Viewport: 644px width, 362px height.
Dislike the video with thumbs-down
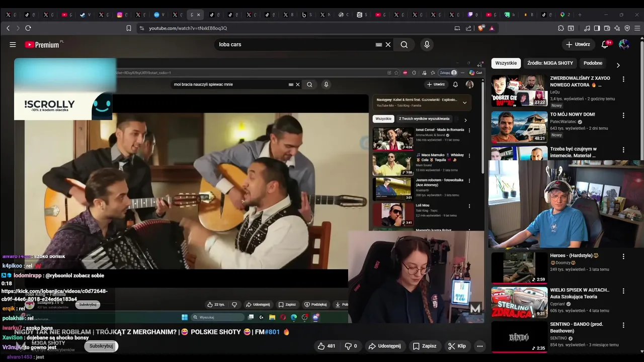[351, 346]
